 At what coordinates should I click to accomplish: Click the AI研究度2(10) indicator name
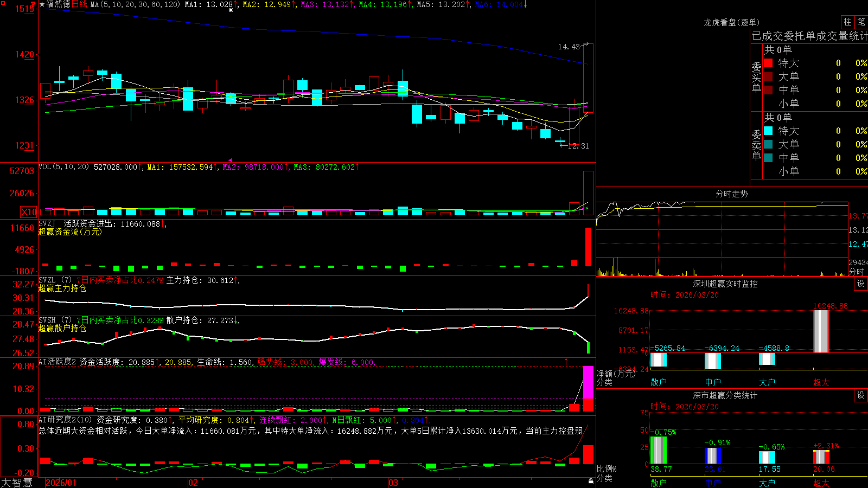[x=66, y=420]
